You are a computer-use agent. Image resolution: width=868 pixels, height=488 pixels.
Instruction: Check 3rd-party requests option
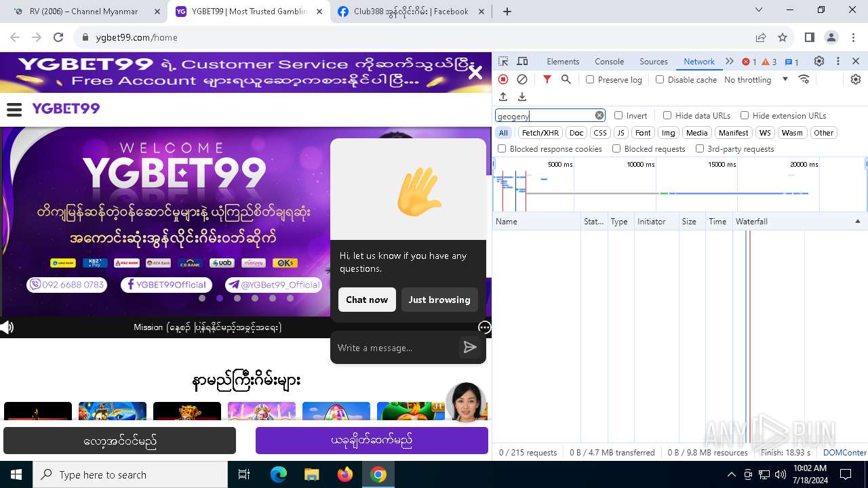(x=700, y=148)
